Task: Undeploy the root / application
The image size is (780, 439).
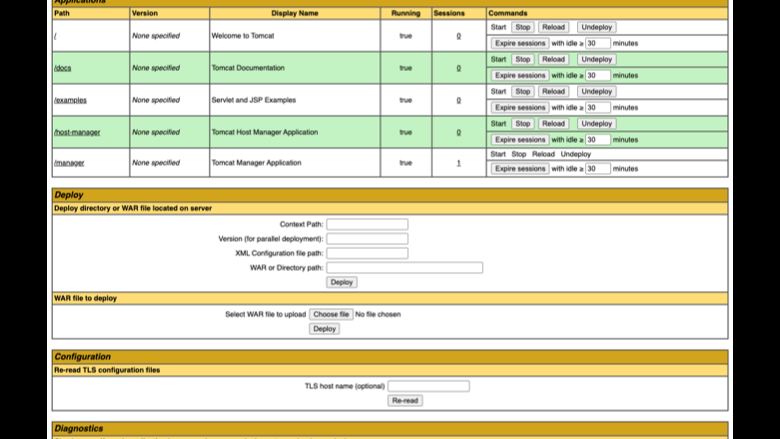Action: 596,27
